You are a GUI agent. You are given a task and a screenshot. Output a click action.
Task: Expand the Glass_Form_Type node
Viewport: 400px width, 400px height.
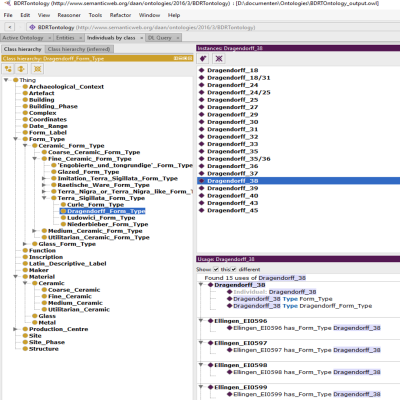(x=25, y=244)
